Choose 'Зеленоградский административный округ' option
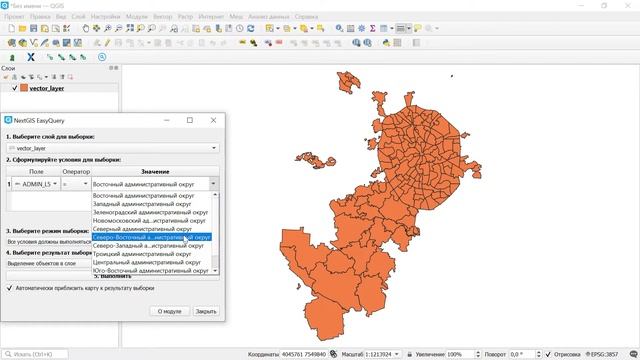 151,212
